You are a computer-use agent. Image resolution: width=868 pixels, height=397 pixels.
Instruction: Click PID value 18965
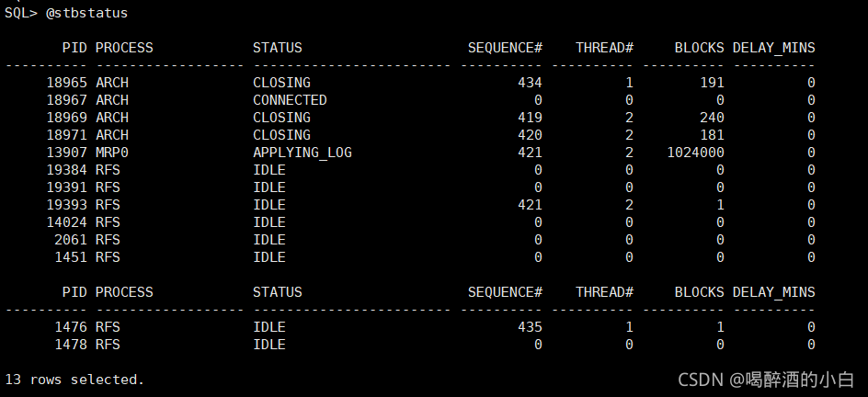(66, 83)
